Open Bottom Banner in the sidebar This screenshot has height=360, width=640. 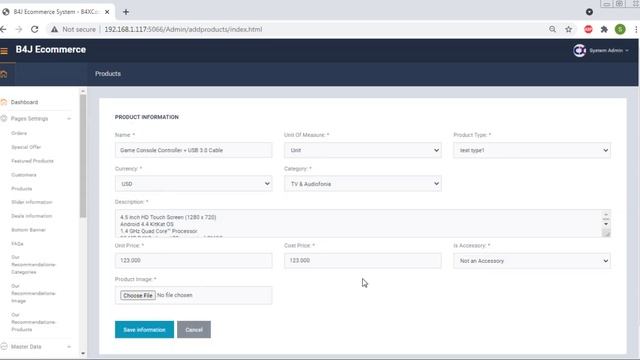click(28, 230)
